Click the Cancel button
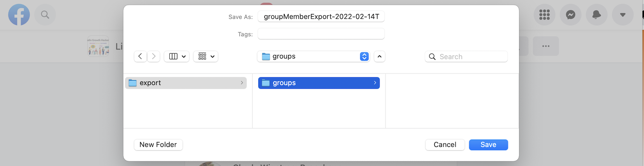This screenshot has height=166, width=644. [x=445, y=145]
